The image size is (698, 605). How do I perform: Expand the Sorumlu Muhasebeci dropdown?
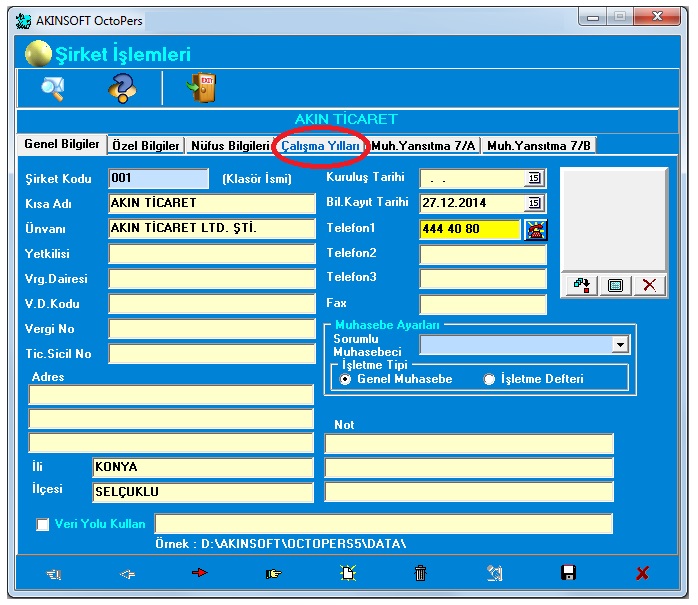coord(620,345)
